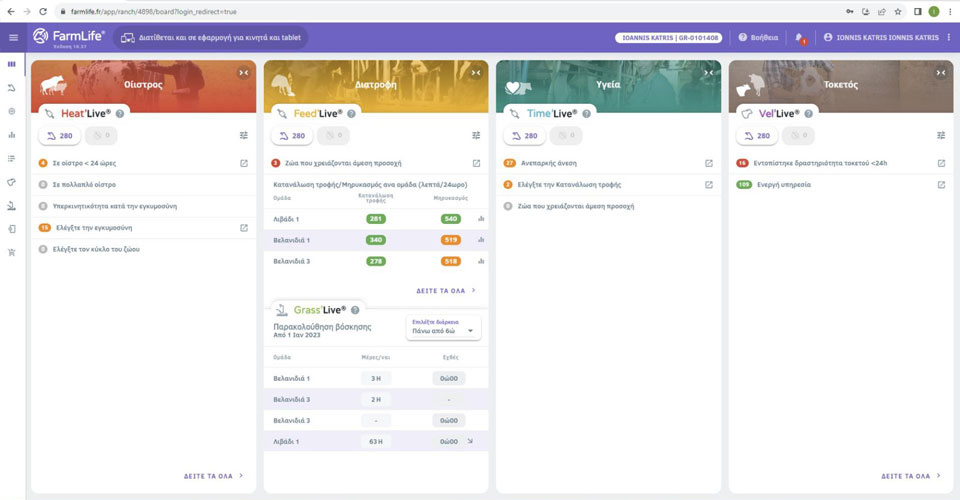Go back in browser

point(11,11)
